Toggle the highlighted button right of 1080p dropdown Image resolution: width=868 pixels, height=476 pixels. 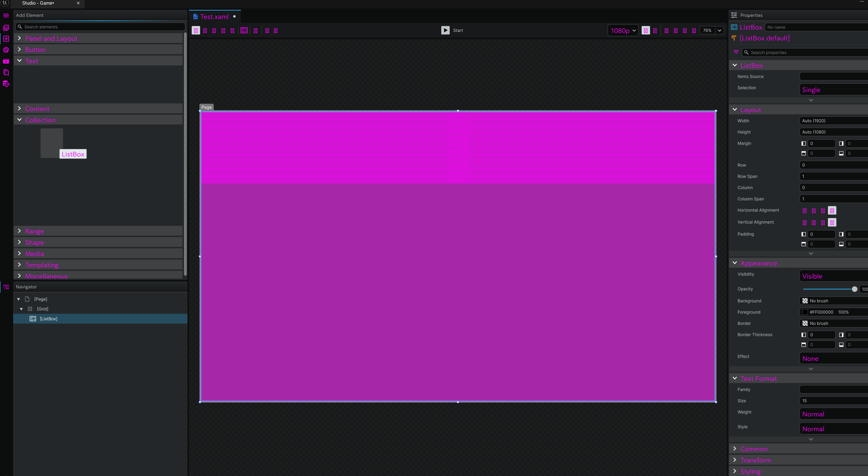646,31
